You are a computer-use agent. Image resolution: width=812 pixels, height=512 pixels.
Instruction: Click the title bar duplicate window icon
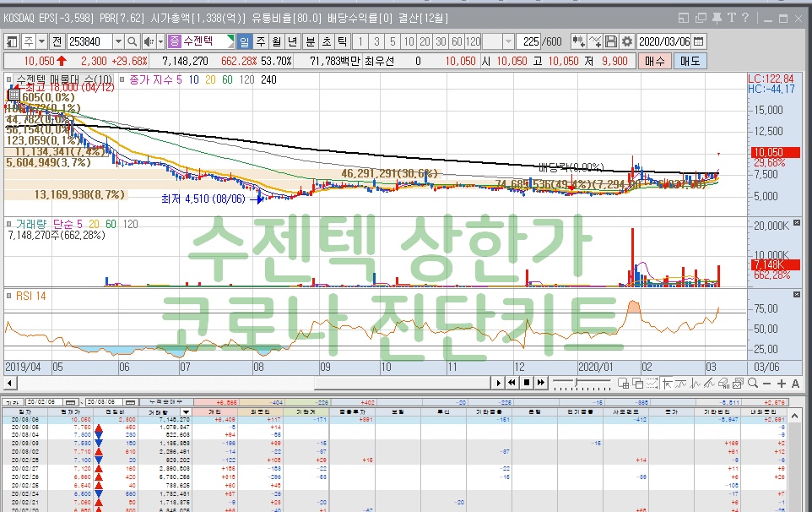coord(701,18)
